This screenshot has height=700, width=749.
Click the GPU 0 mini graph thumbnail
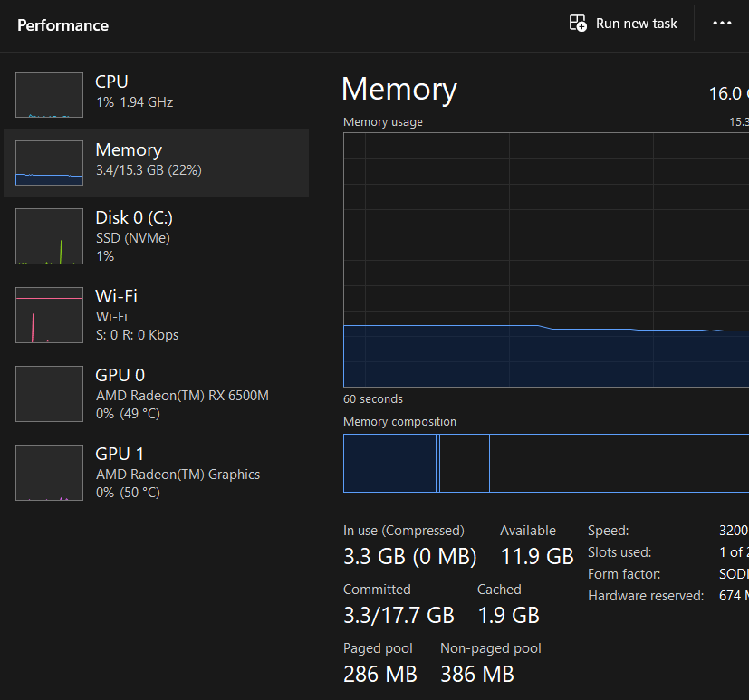[49, 393]
